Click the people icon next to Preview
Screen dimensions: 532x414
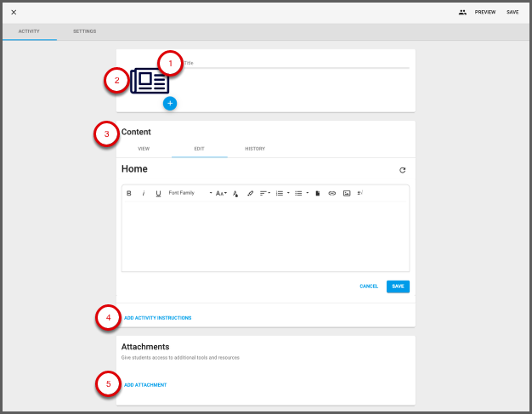(x=462, y=12)
